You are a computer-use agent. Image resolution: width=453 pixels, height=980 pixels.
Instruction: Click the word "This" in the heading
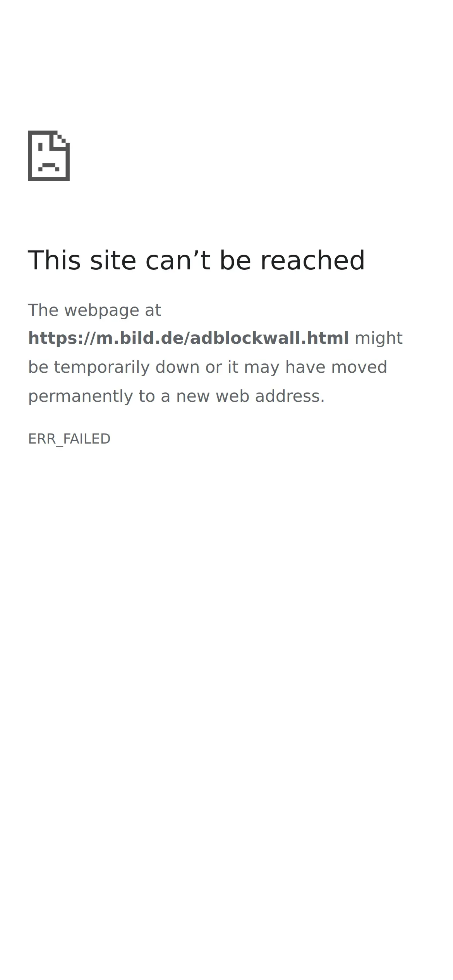click(x=54, y=260)
